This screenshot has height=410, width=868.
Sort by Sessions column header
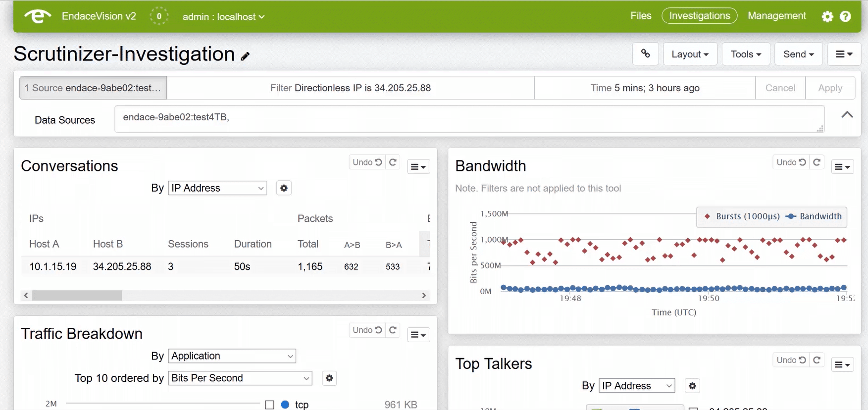point(188,244)
